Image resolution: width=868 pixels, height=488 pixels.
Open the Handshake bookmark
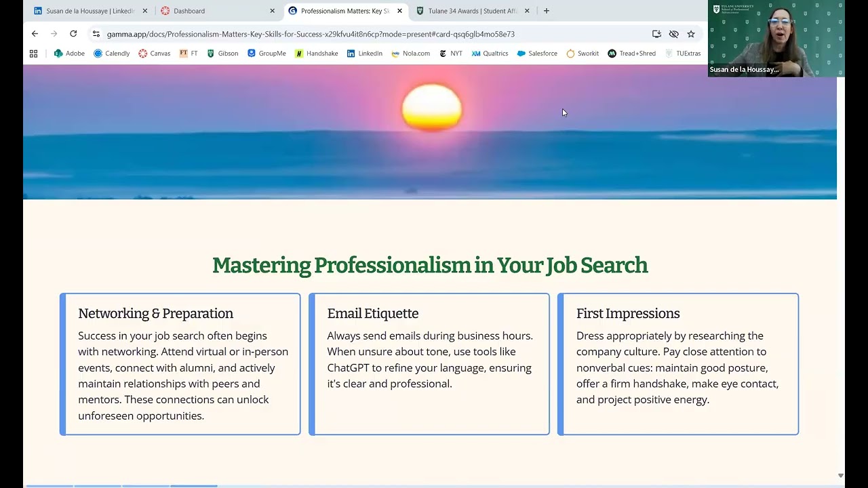click(317, 54)
